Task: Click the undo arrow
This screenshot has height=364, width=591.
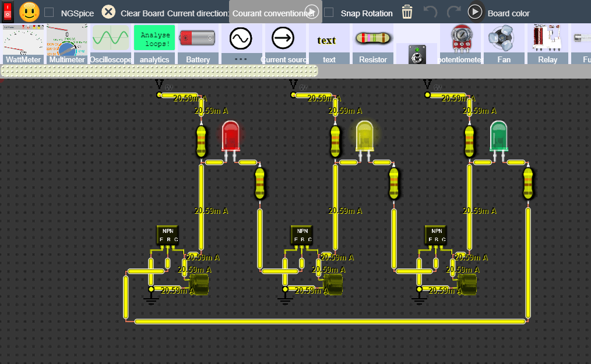Action: (x=430, y=11)
